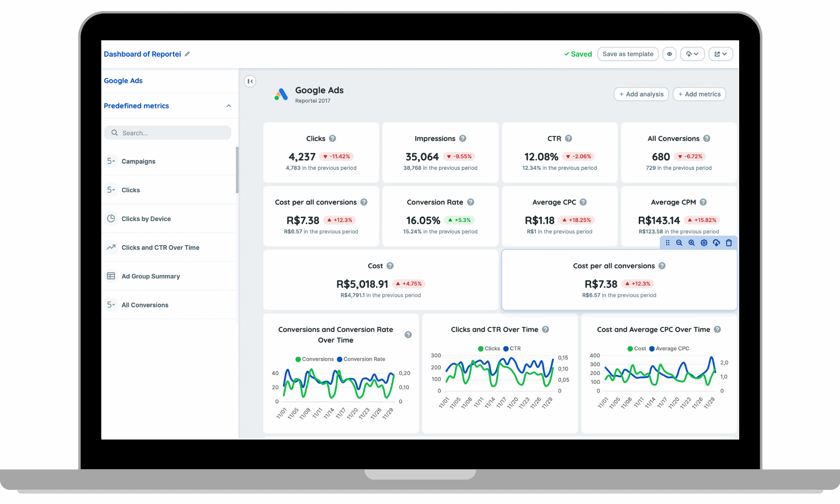This screenshot has height=504, width=840.
Task: Click the grid/table view icon on Average CPM card
Action: click(x=667, y=242)
